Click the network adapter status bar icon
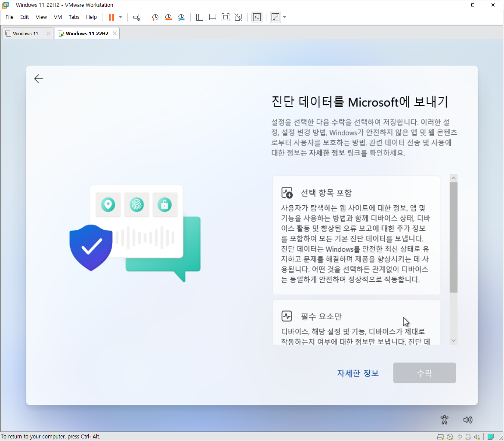 [x=459, y=437]
